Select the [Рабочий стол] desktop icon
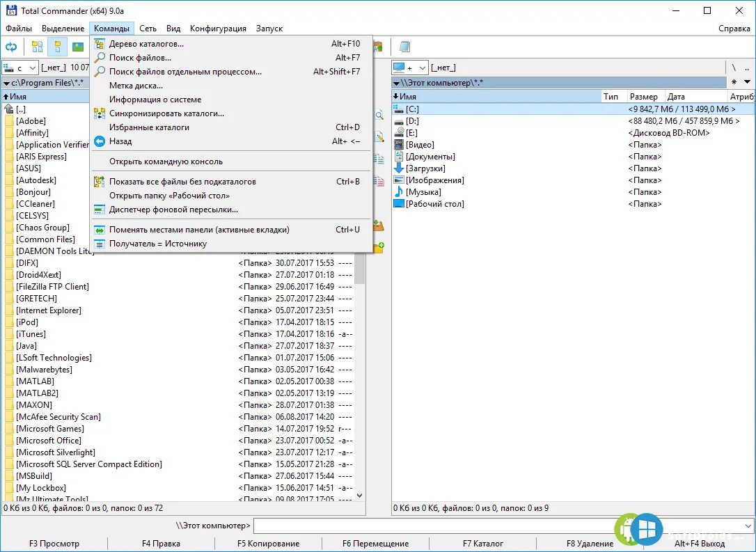756x552 pixels. (399, 204)
